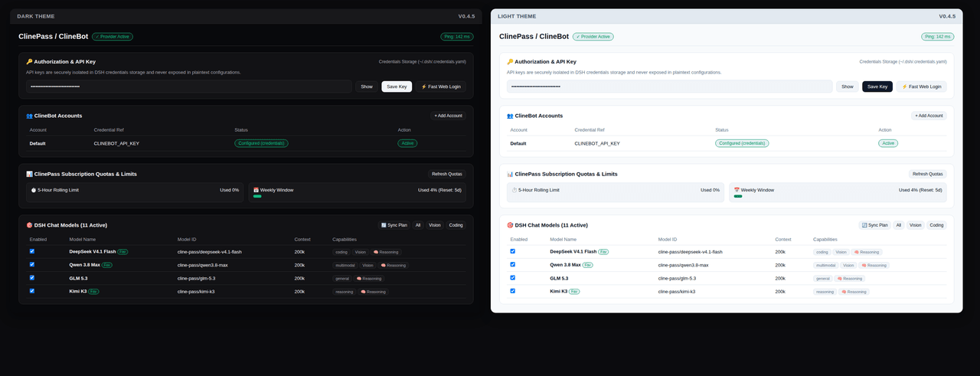Focus the masked API key field in light theme panel
980x376 pixels.
(669, 87)
